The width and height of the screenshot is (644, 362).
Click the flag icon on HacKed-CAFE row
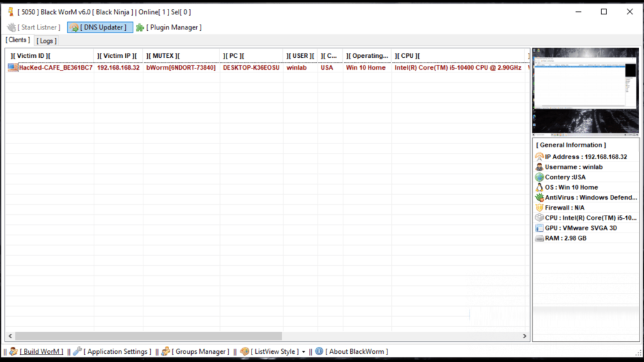[x=13, y=67]
